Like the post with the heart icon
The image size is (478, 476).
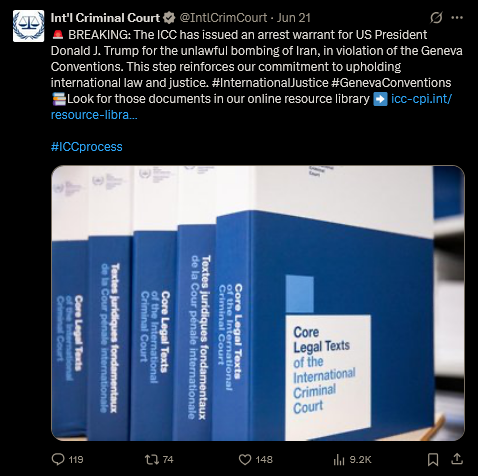245,460
